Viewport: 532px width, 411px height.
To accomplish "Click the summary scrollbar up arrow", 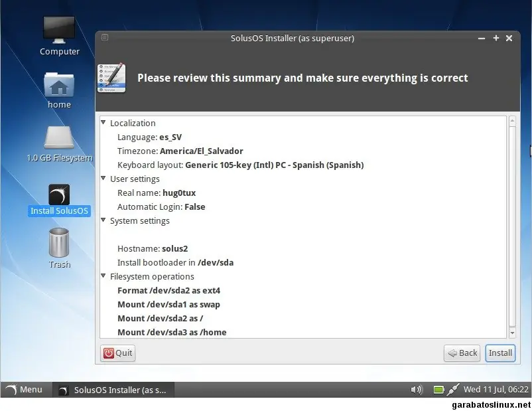I will [512, 121].
